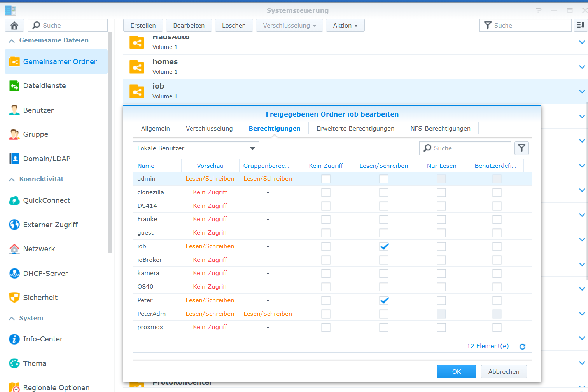Click the sidebar vertical scrollbar
This screenshot has width=588, height=392.
[x=110, y=142]
